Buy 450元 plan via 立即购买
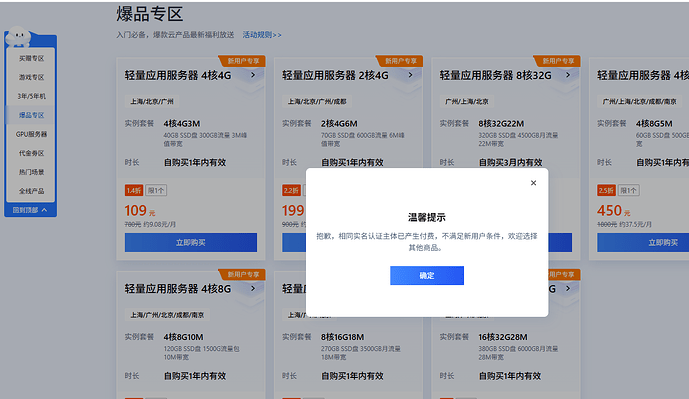 click(643, 243)
